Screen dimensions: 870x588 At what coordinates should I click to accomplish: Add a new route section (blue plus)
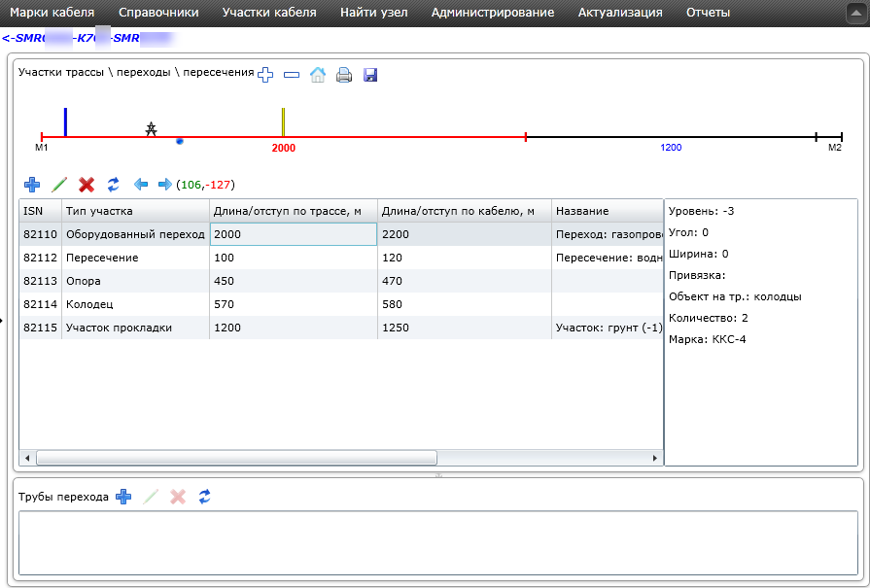point(32,184)
